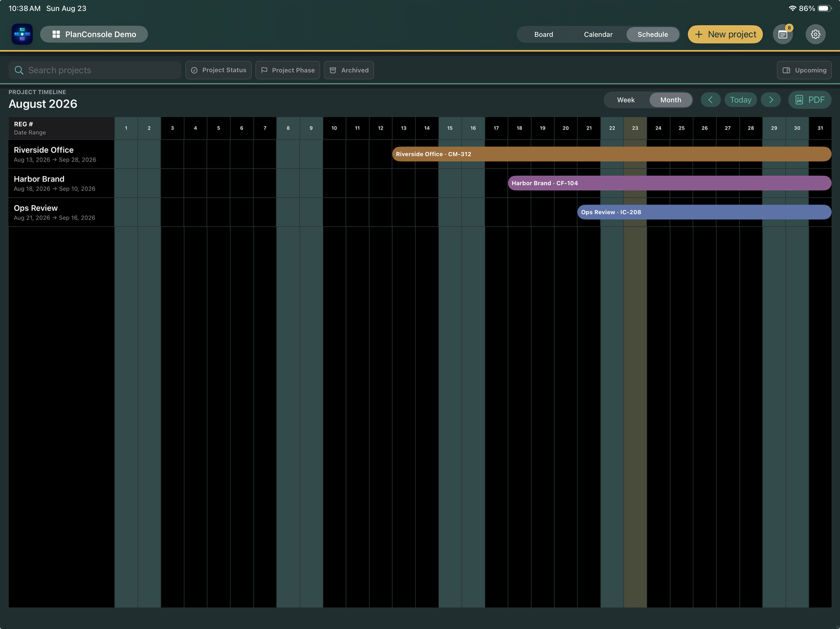Image resolution: width=840 pixels, height=629 pixels.
Task: Click day 10 in the date header
Action: (x=334, y=128)
